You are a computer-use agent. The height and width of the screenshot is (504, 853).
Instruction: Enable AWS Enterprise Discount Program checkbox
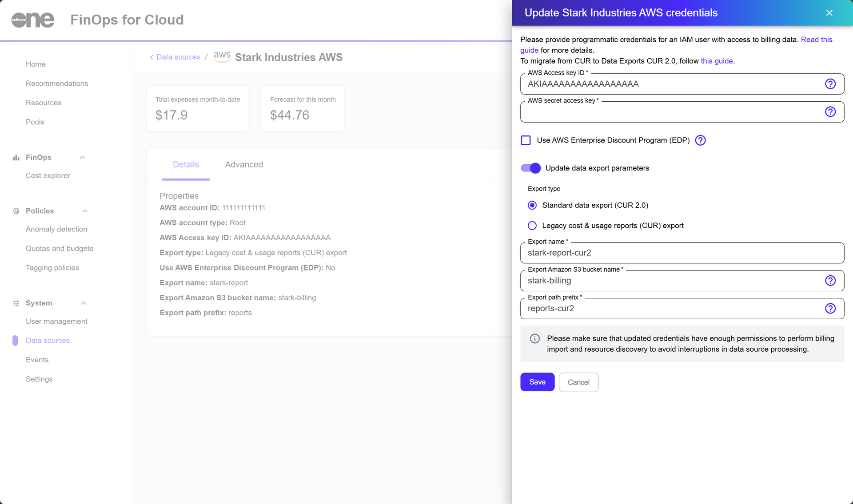526,140
